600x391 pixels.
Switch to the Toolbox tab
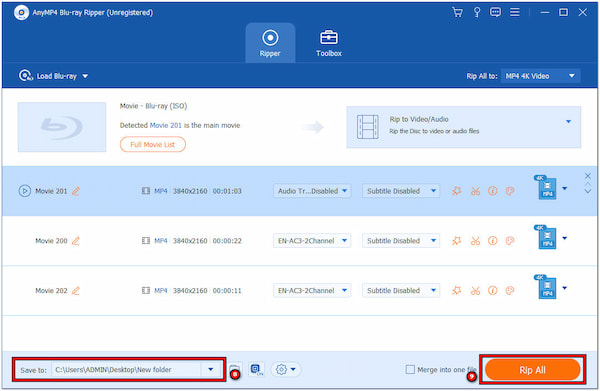329,43
